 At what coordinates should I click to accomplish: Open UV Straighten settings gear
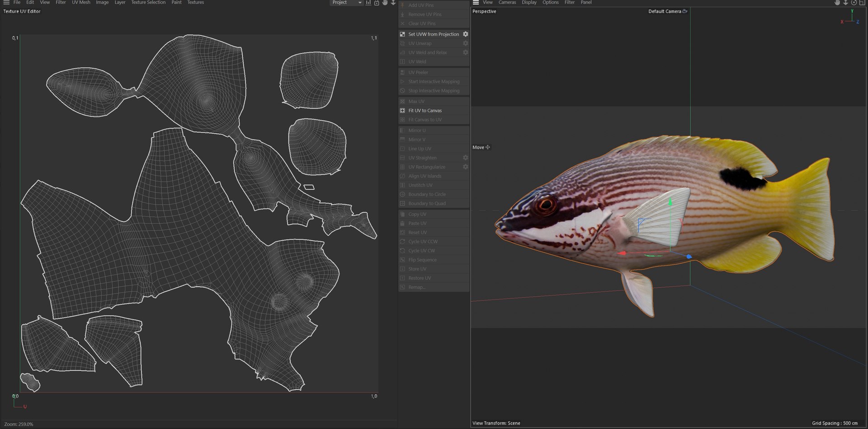465,158
